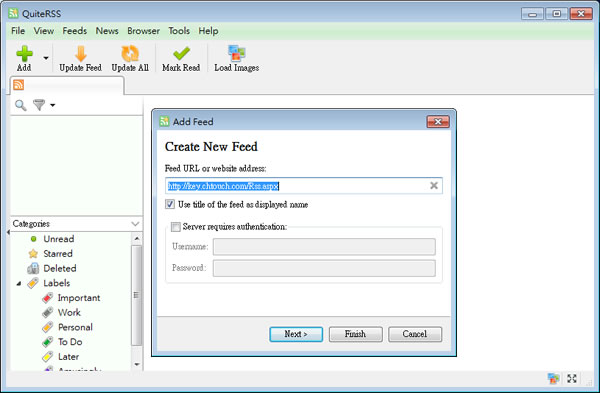This screenshot has width=600, height=393.
Task: Open the File menu
Action: click(18, 31)
